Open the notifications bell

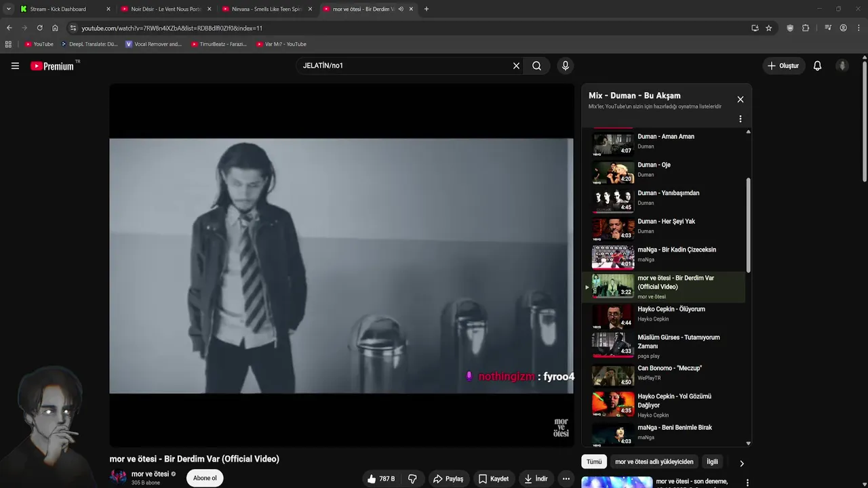817,66
